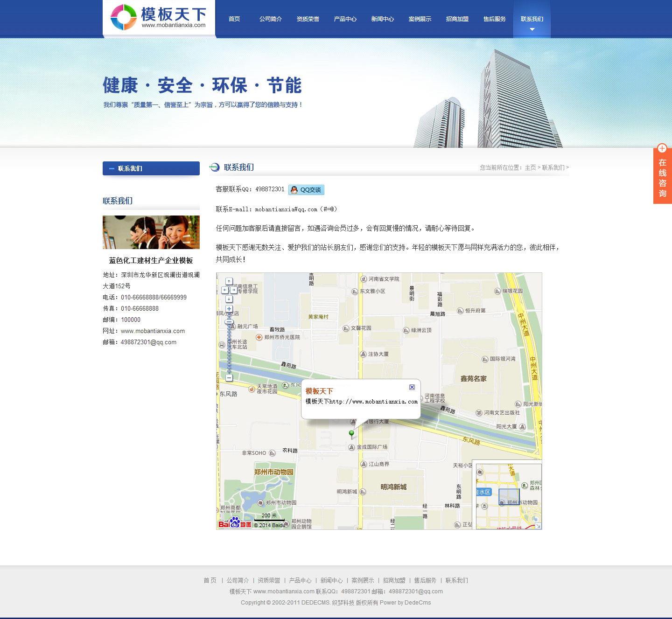This screenshot has height=619, width=672.
Task: Click the zoom level slider handle on map
Action: click(x=229, y=321)
